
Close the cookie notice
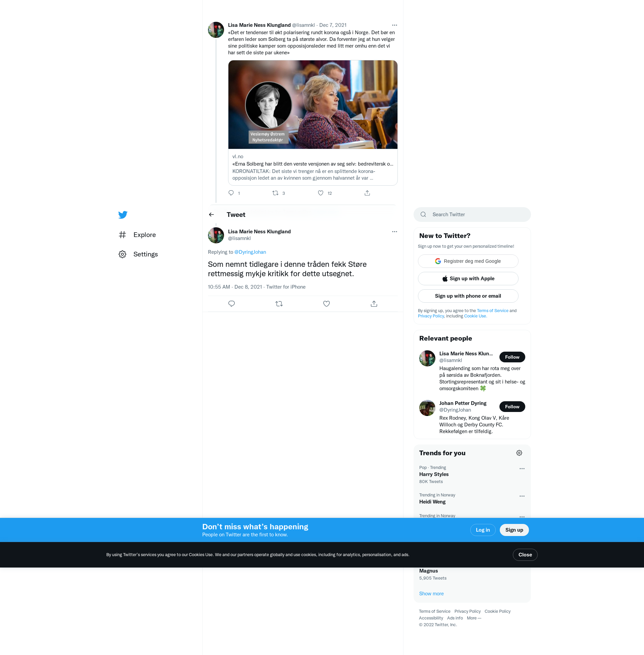[x=525, y=555]
